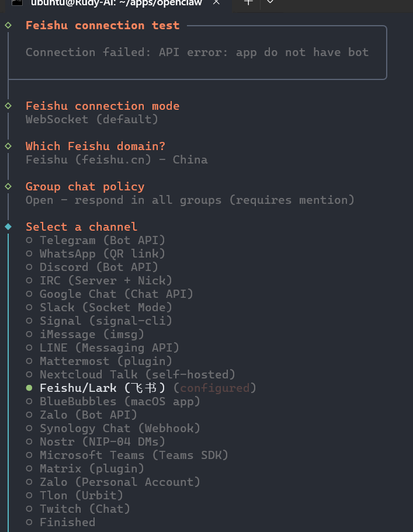Select the Matrix (plugin) channel
413x532 pixels.
(91, 468)
